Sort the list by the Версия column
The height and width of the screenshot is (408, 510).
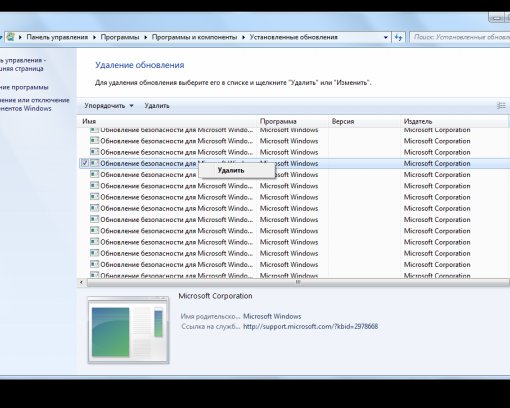point(364,121)
